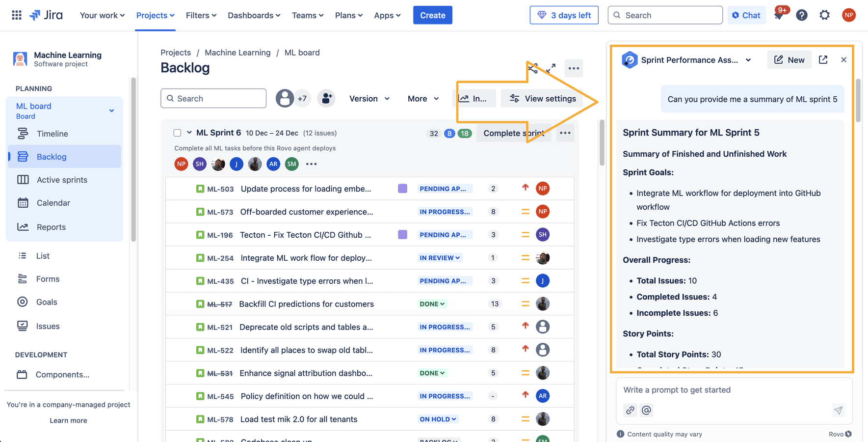Screen dimensions: 868x442
Task: Click the add people icon in backlog toolbar
Action: pos(326,98)
